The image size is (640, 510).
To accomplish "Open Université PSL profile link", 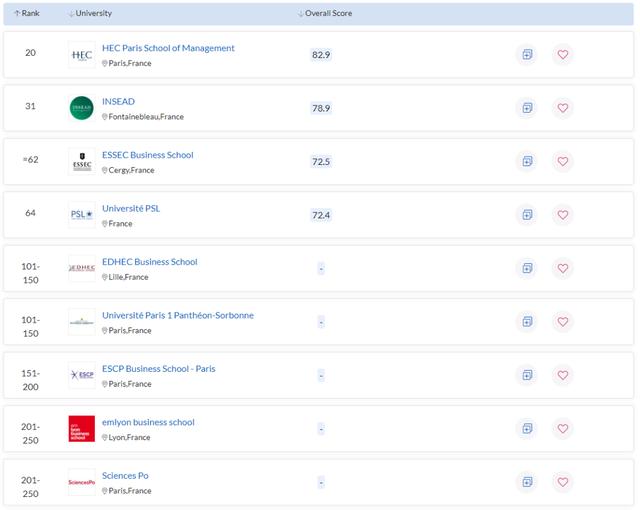I will click(x=131, y=208).
